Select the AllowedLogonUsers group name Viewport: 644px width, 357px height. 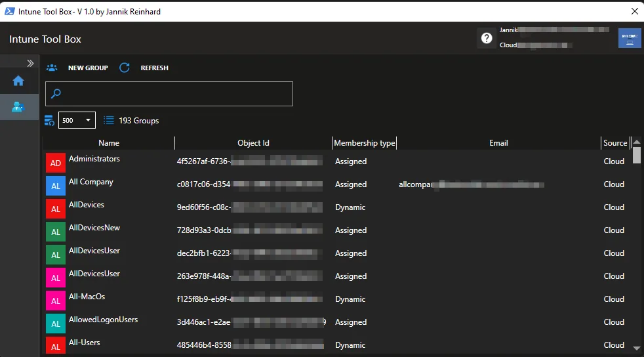click(103, 320)
